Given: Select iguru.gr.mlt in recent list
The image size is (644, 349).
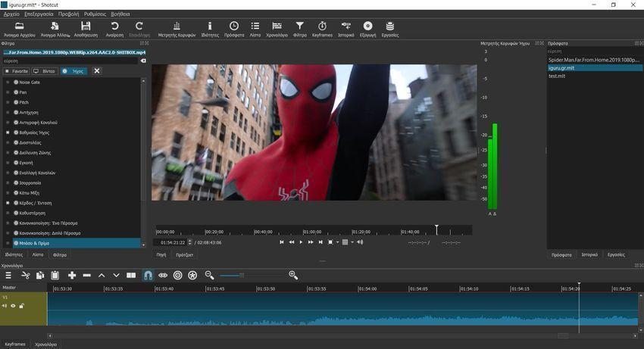Looking at the screenshot, I should coord(595,68).
